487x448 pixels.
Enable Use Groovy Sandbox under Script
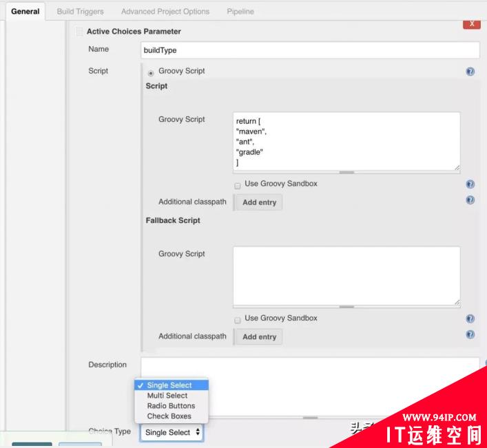pos(237,186)
